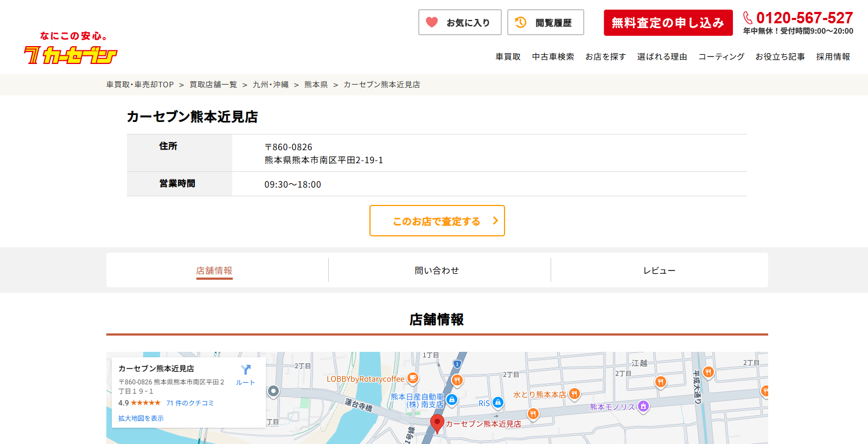The width and height of the screenshot is (868, 444).
Task: Open 選ばれる理由 menu item
Action: [x=662, y=56]
